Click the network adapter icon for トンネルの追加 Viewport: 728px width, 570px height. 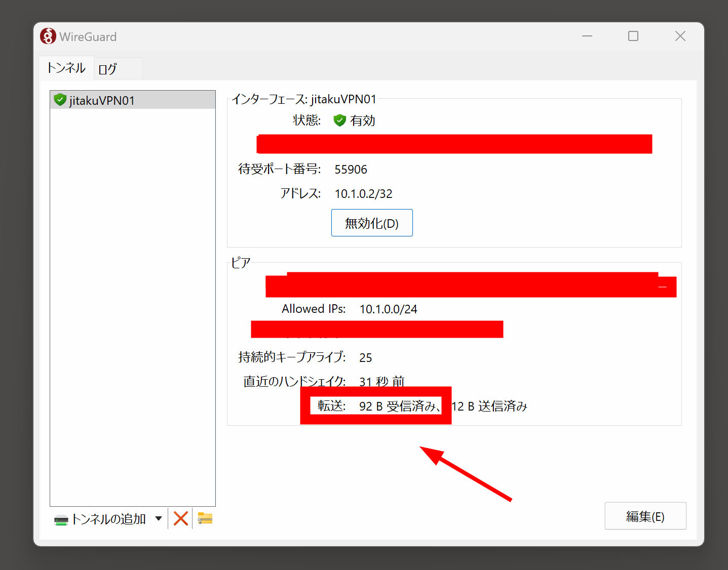[61, 520]
